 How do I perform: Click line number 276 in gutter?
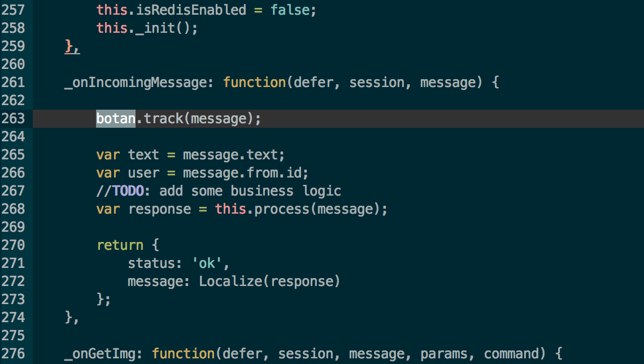tap(13, 354)
